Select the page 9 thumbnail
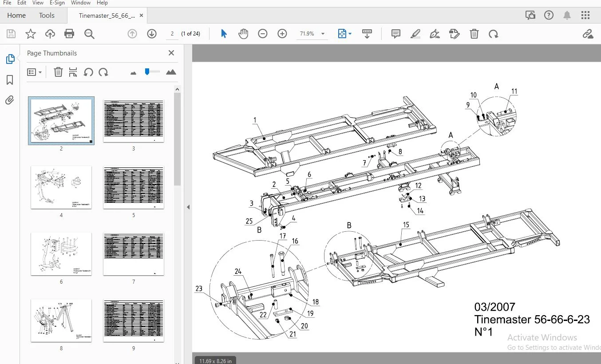601x364 pixels. coord(134,320)
